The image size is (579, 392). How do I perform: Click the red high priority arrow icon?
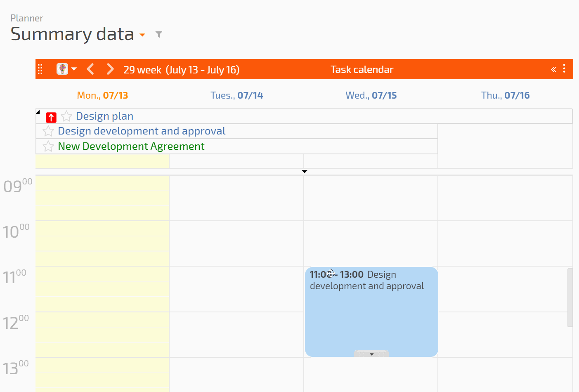pos(51,117)
